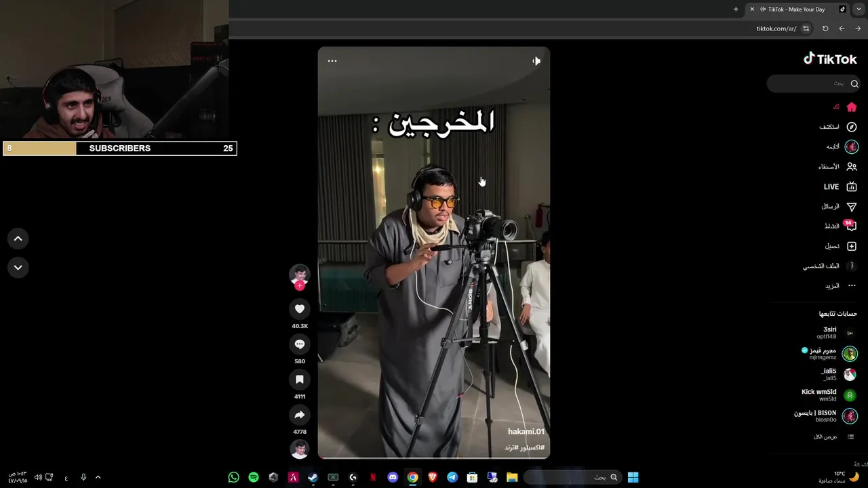Viewport: 868px width, 488px height.
Task: Expand the tab search chevron
Action: coord(859,9)
